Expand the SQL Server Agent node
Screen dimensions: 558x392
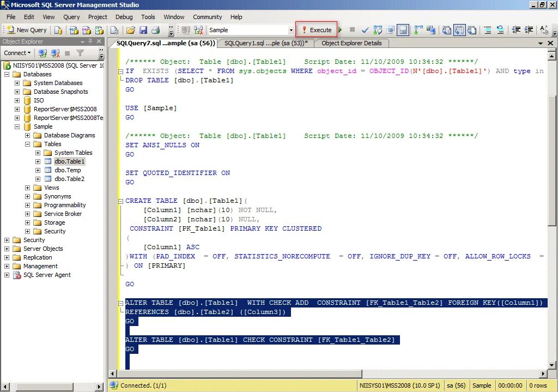click(x=7, y=275)
